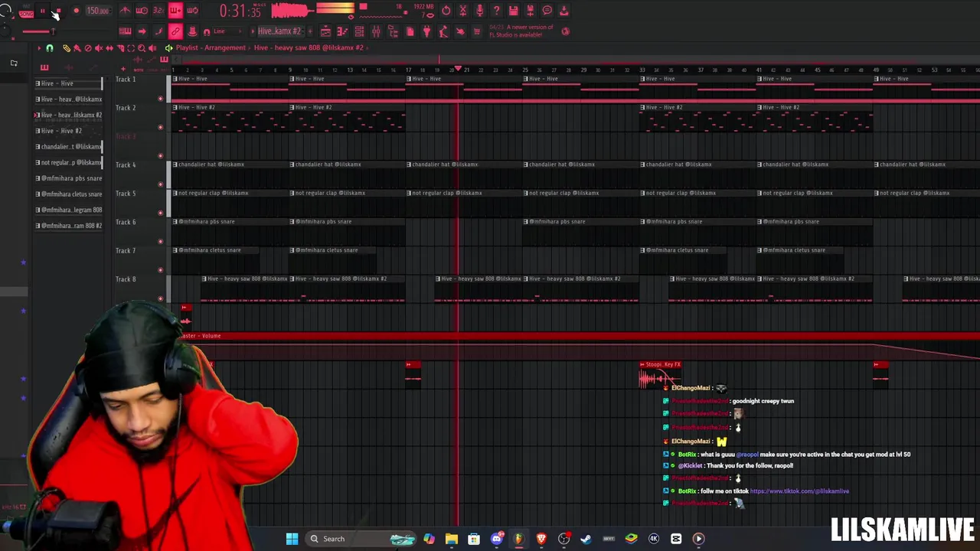980x551 pixels.
Task: Open Steam from the taskbar
Action: coord(586,539)
